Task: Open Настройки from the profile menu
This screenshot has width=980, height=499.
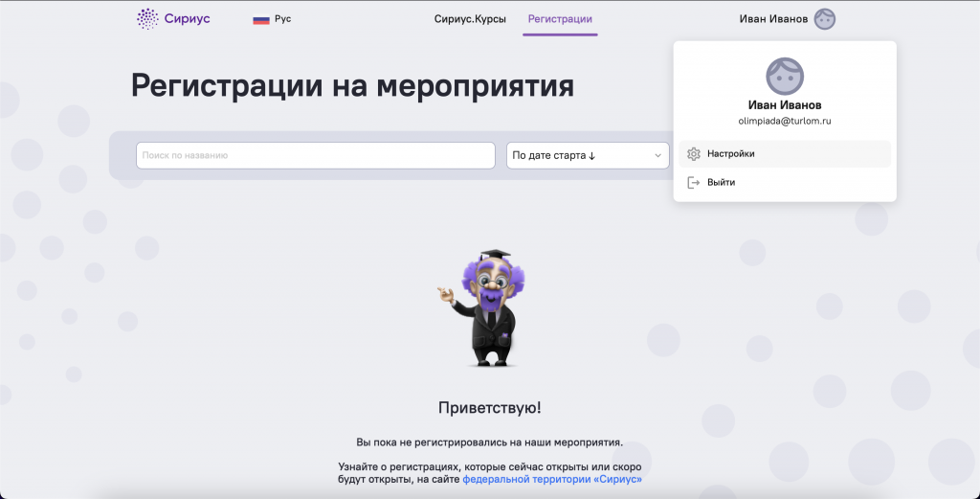Action: (785, 154)
